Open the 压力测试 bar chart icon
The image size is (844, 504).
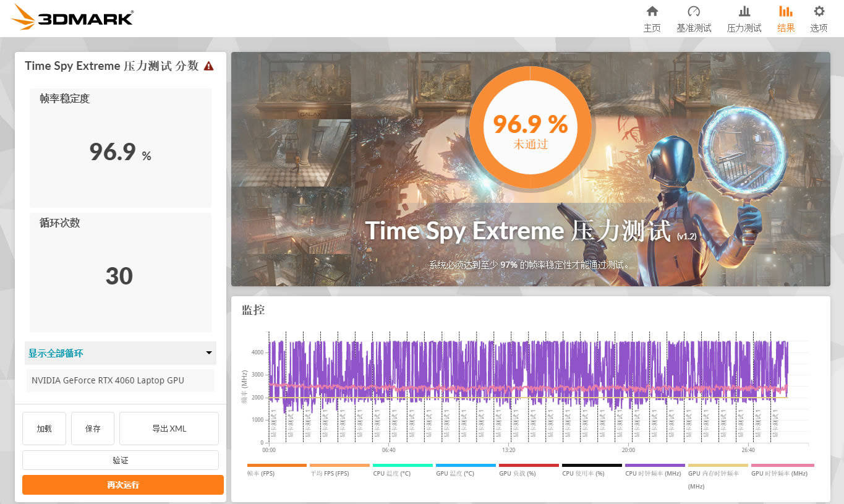tap(744, 11)
